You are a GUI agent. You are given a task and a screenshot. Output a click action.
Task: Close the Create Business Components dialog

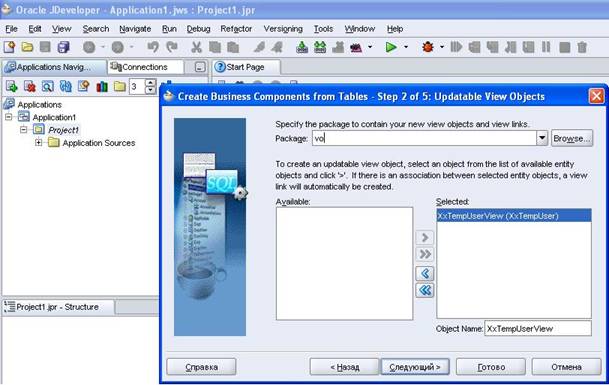click(x=596, y=96)
